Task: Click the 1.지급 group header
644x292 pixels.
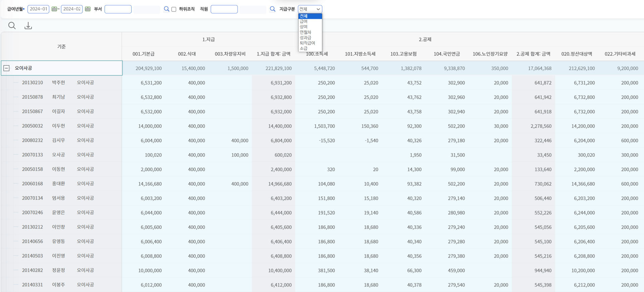Action: click(208, 40)
